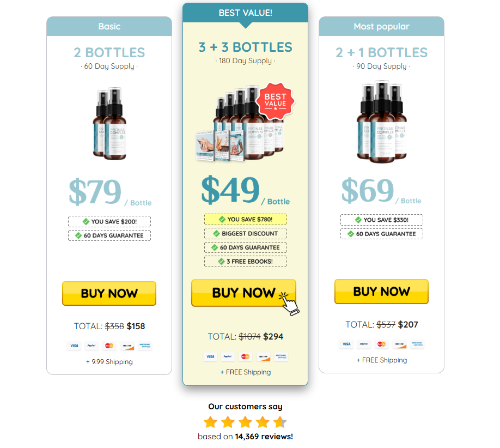The width and height of the screenshot is (500, 448).
Task: Click the five-star customer rating
Action: pos(245,422)
